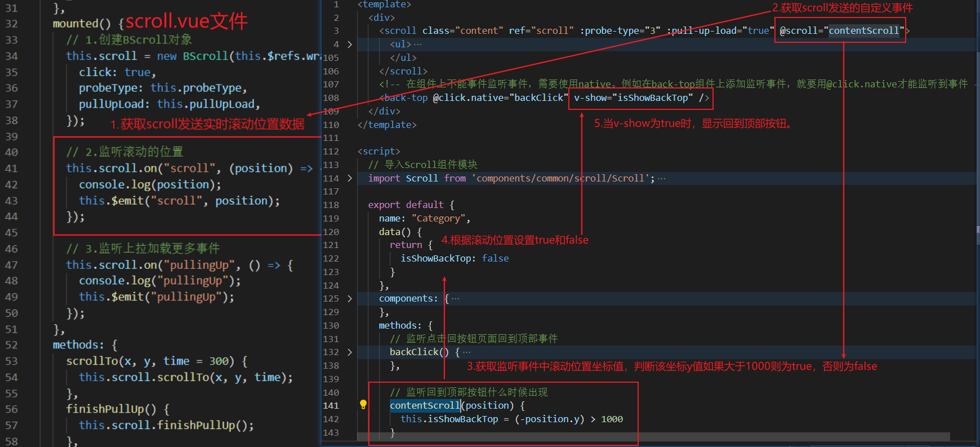
Task: Click ref="scroll" attribute on line 3
Action: 541,31
